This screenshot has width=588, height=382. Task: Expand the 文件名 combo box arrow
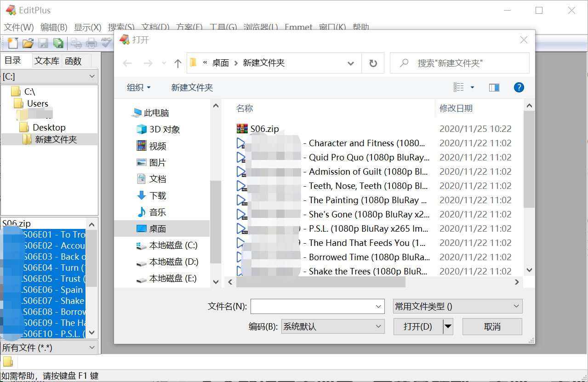coord(379,306)
